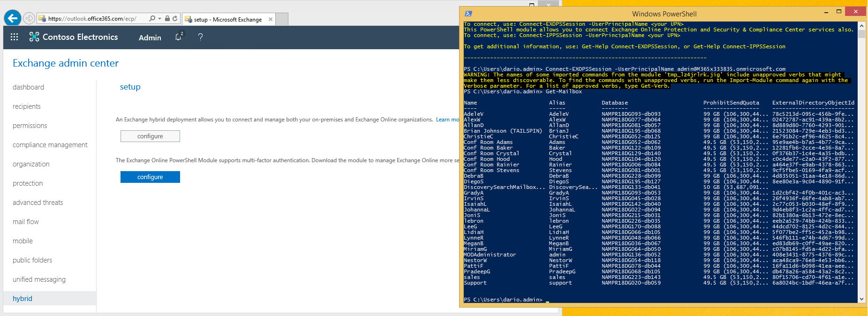868x316 pixels.
Task: Click the Contoso Electronics logo icon
Action: 34,37
